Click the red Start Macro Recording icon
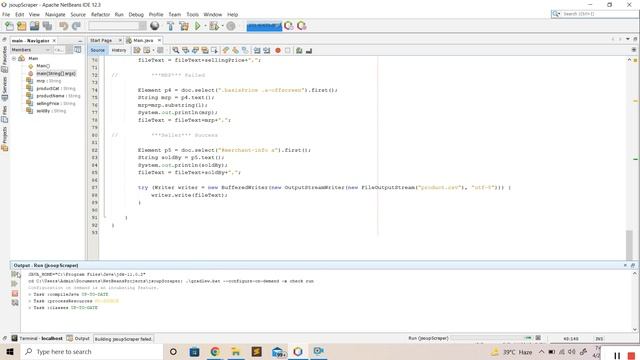 pos(278,51)
